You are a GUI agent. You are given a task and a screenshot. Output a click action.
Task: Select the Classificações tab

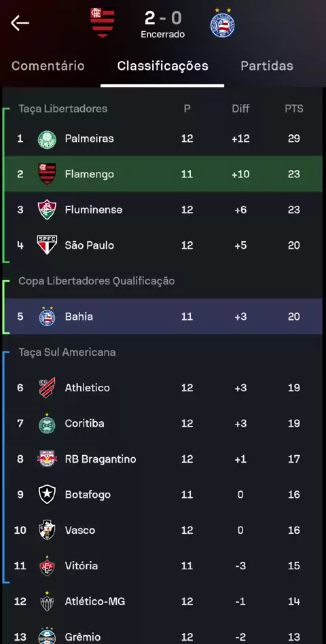[x=162, y=66]
